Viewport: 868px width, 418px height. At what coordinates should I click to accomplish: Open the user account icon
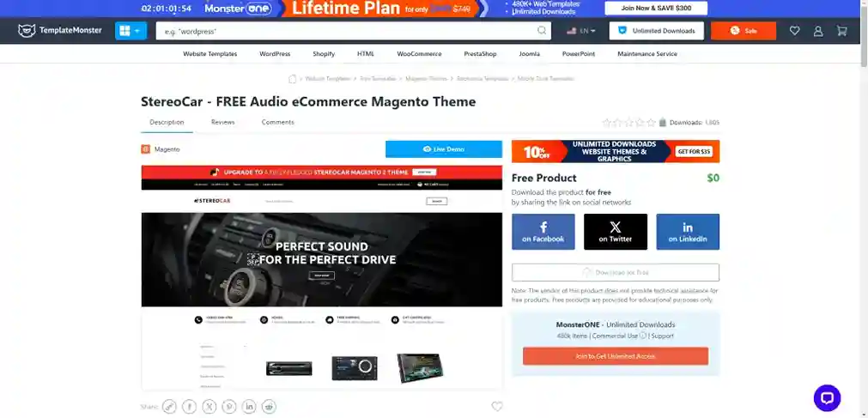(x=818, y=31)
